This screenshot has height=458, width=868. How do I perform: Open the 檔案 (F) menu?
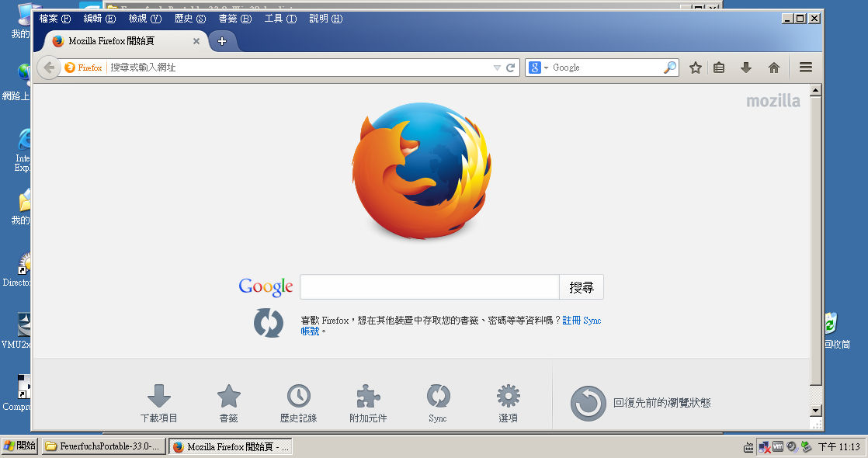(55, 19)
